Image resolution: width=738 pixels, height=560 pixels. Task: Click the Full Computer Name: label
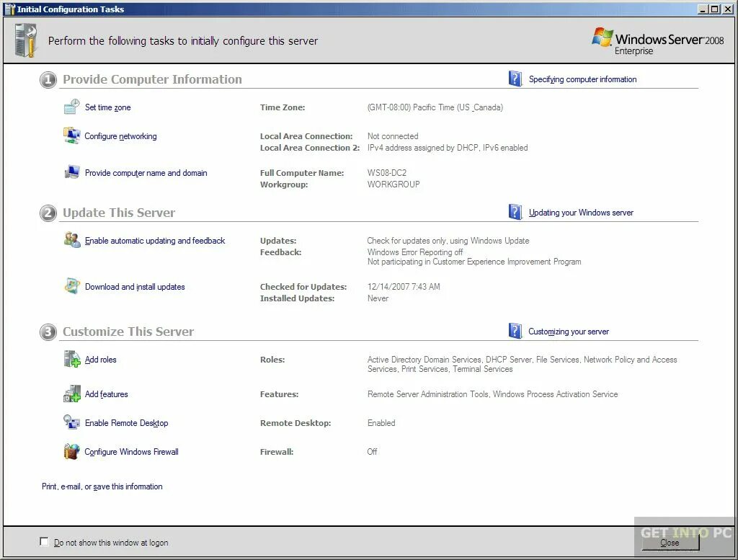tap(302, 173)
